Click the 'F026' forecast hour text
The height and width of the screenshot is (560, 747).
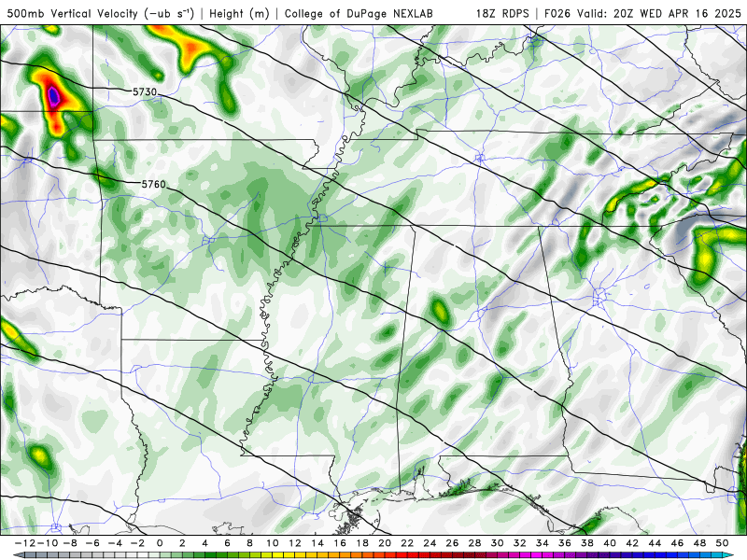pos(557,13)
